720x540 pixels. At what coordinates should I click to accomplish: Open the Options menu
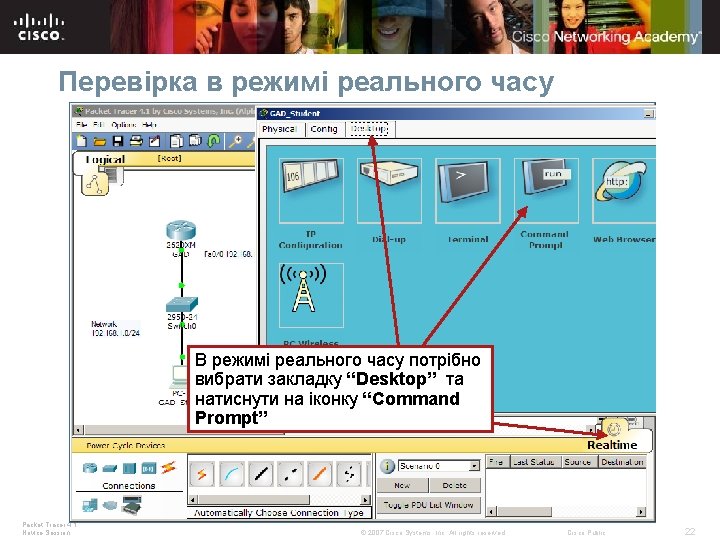click(123, 124)
